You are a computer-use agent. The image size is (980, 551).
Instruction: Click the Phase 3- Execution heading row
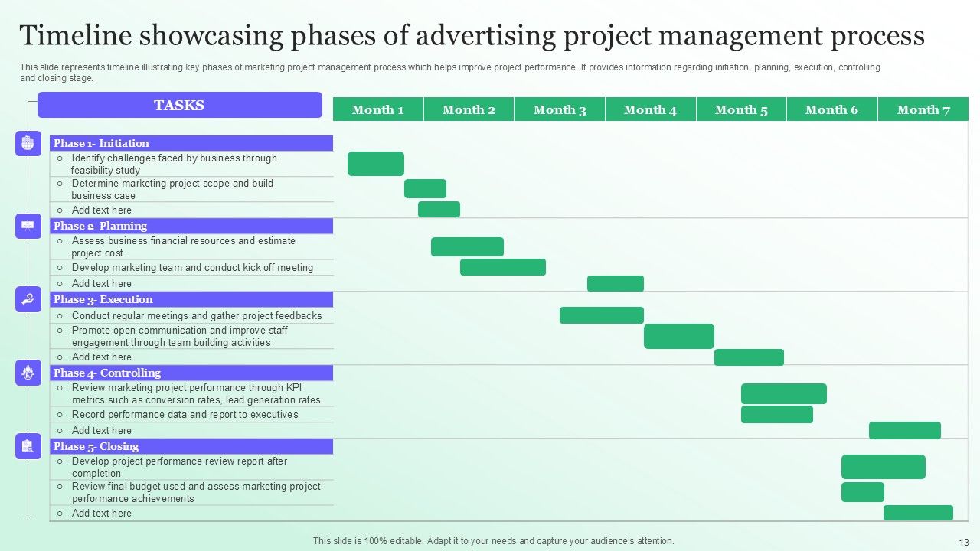191,299
